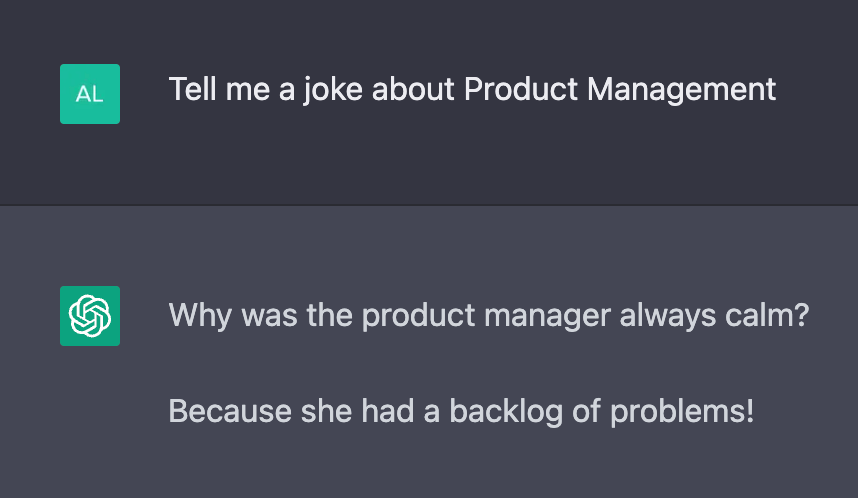Click the word 'Product' in the user message
858x498 pixels.
pyautogui.click(x=520, y=89)
